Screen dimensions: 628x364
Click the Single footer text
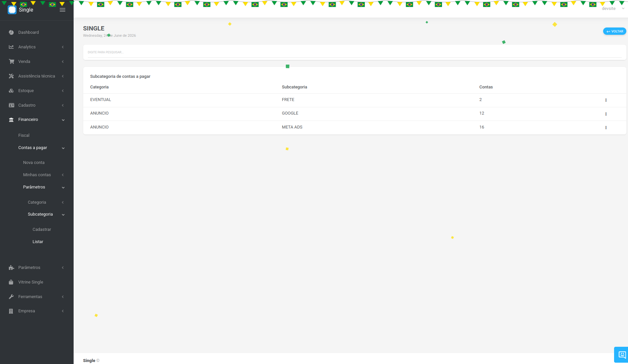click(89, 361)
